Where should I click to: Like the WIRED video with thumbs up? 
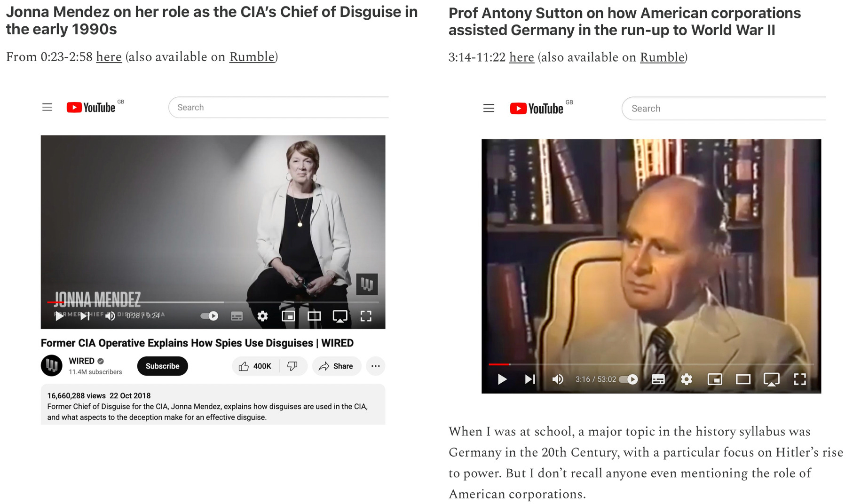point(255,366)
